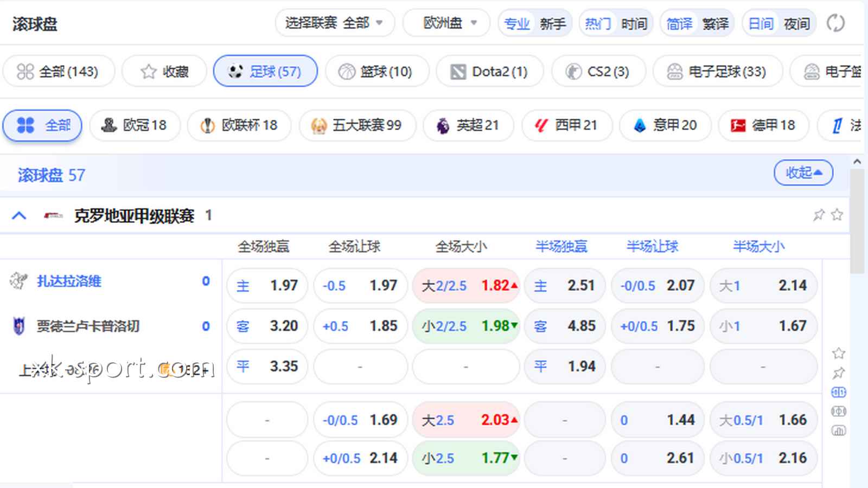Switch language to 繁译

click(x=716, y=24)
